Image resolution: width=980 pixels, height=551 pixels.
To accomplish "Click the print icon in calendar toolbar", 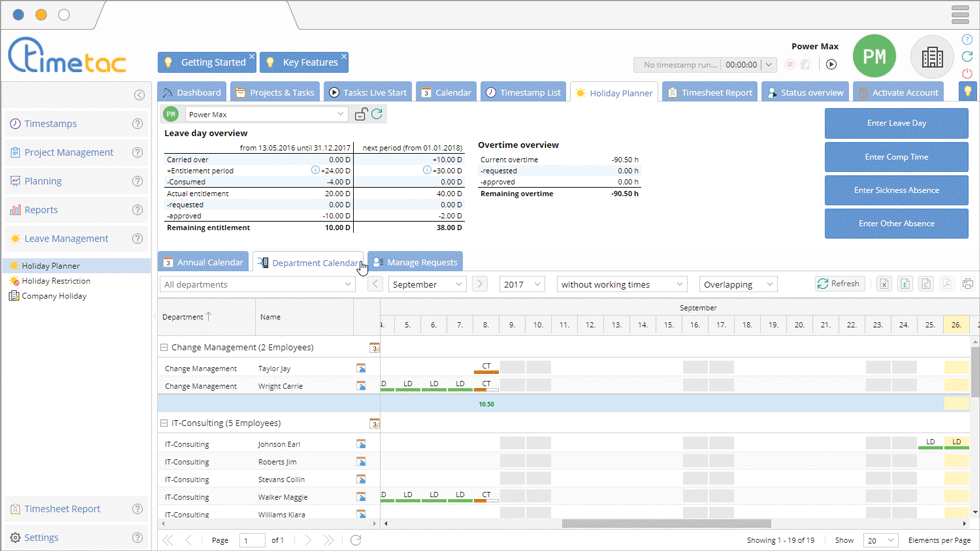I will (x=969, y=284).
